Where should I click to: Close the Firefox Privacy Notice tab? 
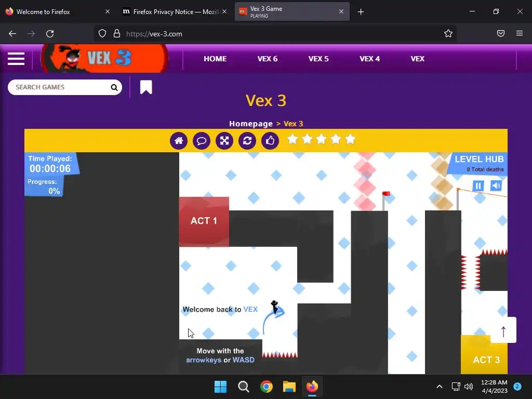224,11
